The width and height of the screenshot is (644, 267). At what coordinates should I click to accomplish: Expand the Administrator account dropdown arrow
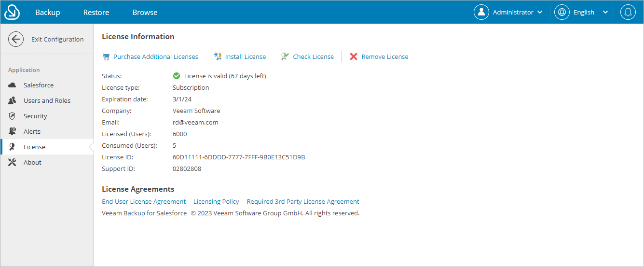pyautogui.click(x=540, y=13)
